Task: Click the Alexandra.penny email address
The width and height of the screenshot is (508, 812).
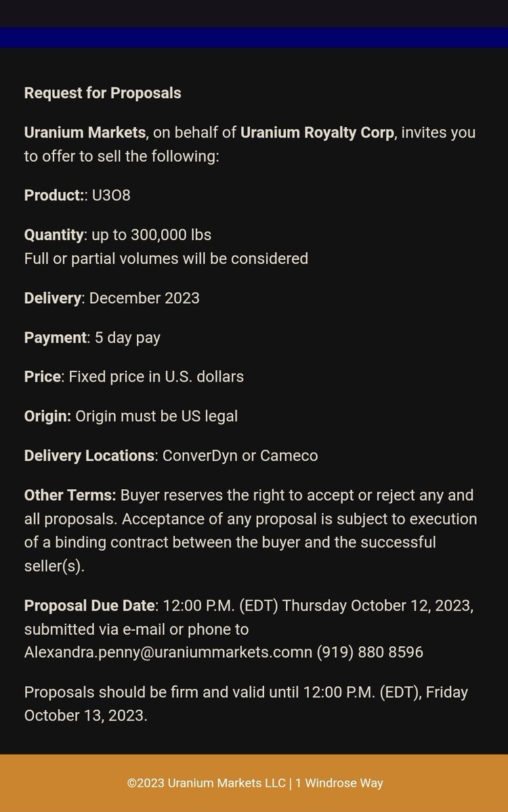Action: pos(168,652)
